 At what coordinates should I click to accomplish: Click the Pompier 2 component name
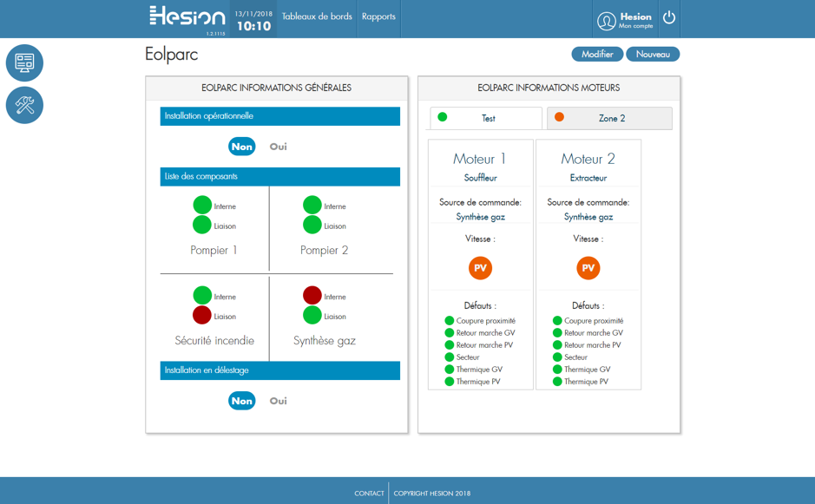pos(324,250)
